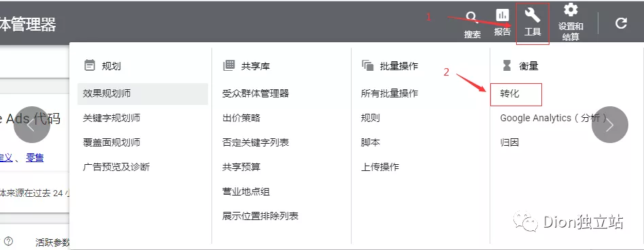Open 所有批量操作
644x250 pixels.
390,93
